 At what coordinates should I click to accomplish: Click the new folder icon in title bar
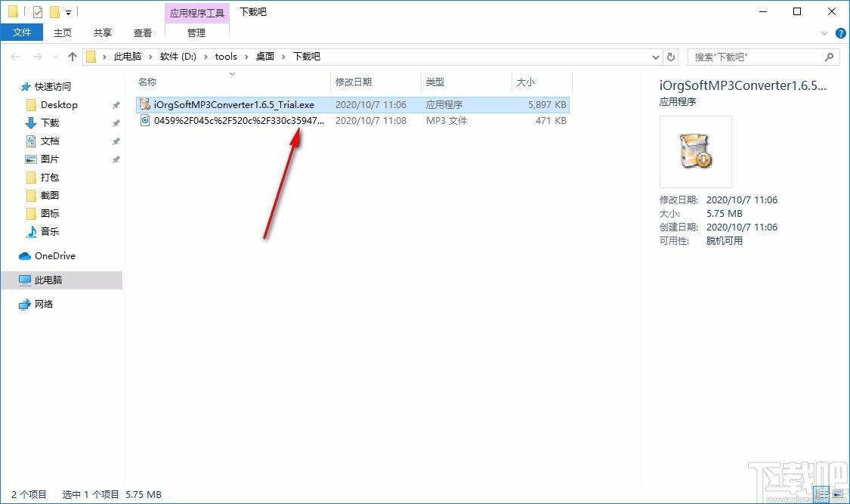tap(54, 11)
